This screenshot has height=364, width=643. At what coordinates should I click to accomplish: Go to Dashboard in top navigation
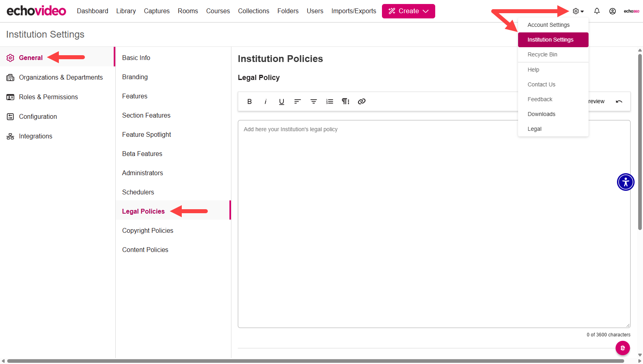click(92, 11)
